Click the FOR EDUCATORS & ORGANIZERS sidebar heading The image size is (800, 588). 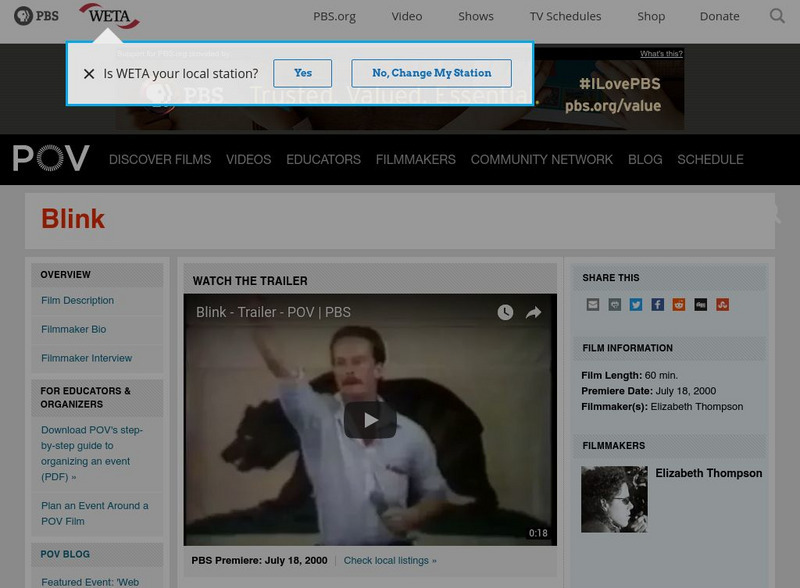(x=85, y=398)
